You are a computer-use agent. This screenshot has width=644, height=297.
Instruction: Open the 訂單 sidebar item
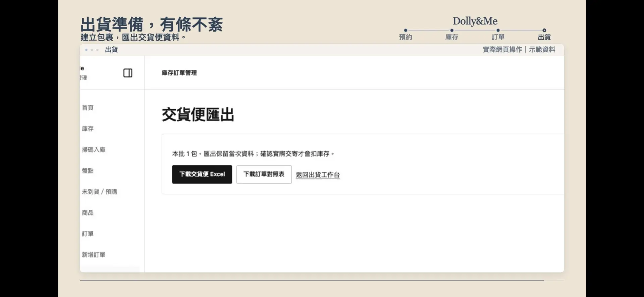[x=88, y=234]
